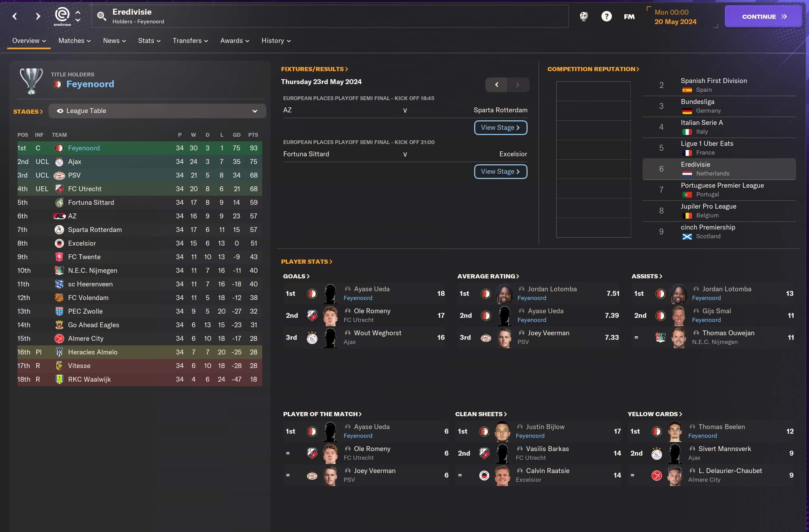Open the GOALS stats link
The width and height of the screenshot is (809, 532).
coord(296,276)
